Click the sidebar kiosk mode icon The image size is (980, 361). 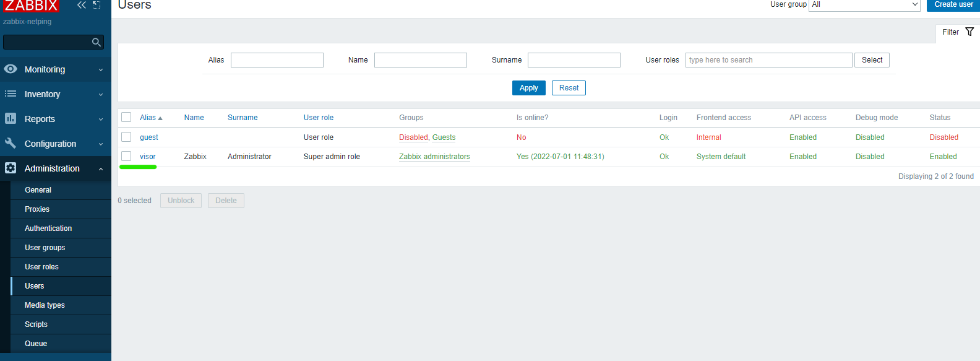97,5
